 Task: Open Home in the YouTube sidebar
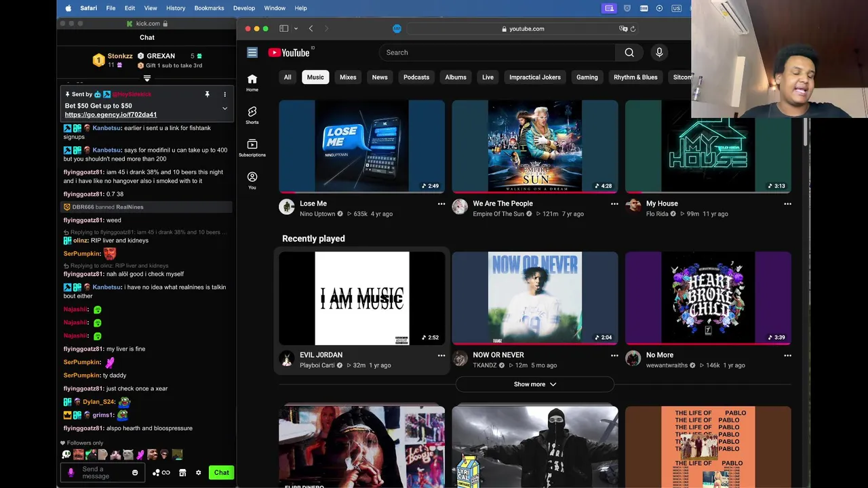pos(252,82)
